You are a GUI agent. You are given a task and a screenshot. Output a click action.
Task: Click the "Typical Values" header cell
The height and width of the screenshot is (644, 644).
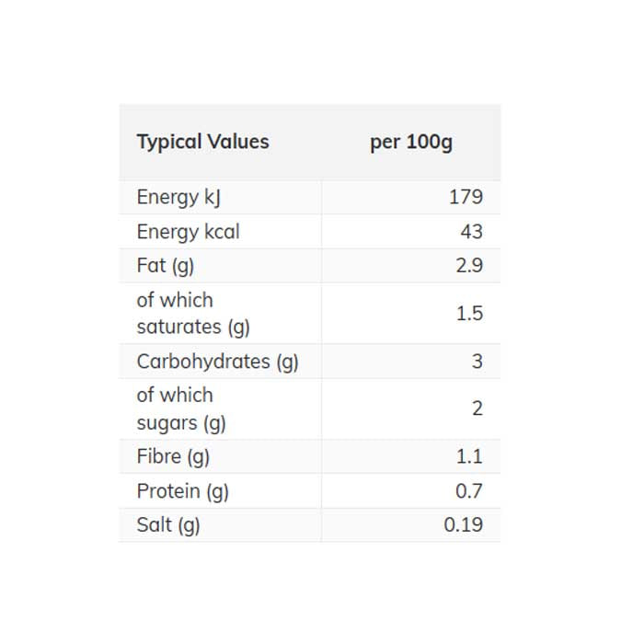202,142
